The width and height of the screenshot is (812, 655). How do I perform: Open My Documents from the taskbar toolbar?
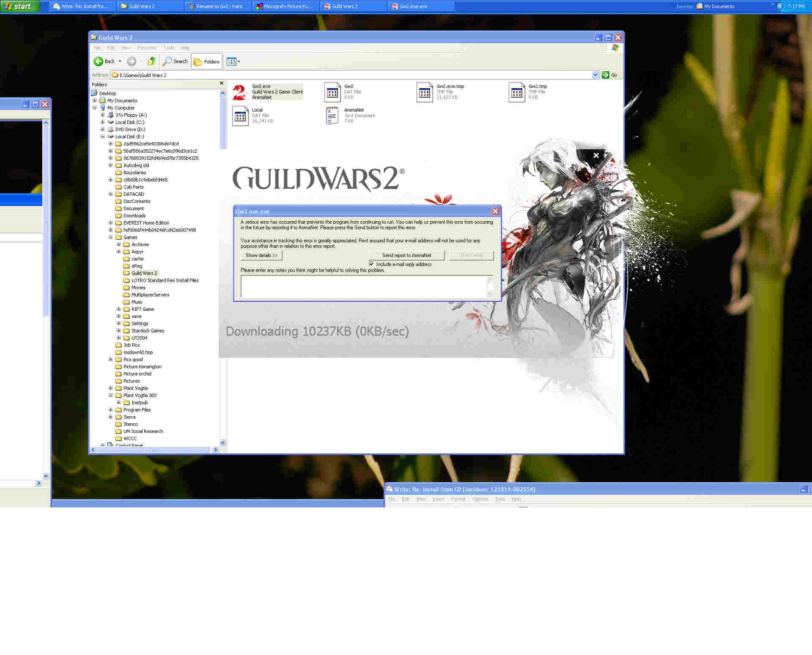pos(716,6)
